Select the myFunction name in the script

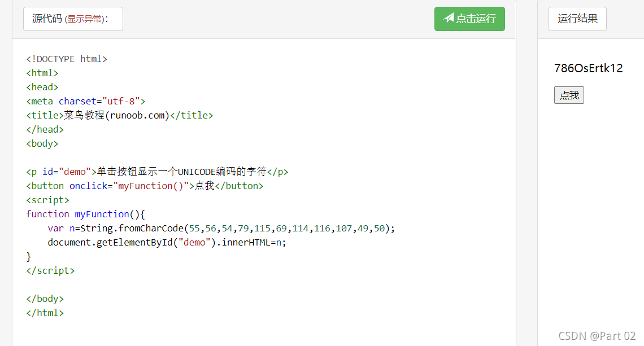pos(102,213)
